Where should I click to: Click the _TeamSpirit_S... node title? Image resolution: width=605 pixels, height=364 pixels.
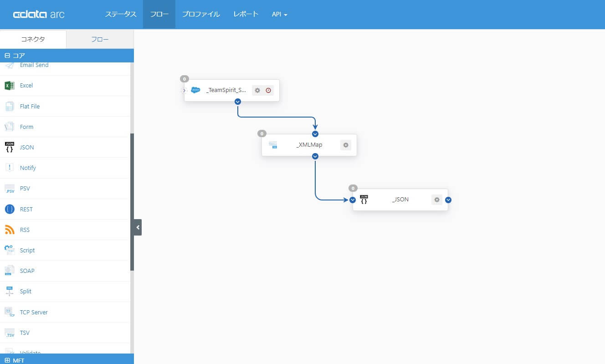(226, 90)
